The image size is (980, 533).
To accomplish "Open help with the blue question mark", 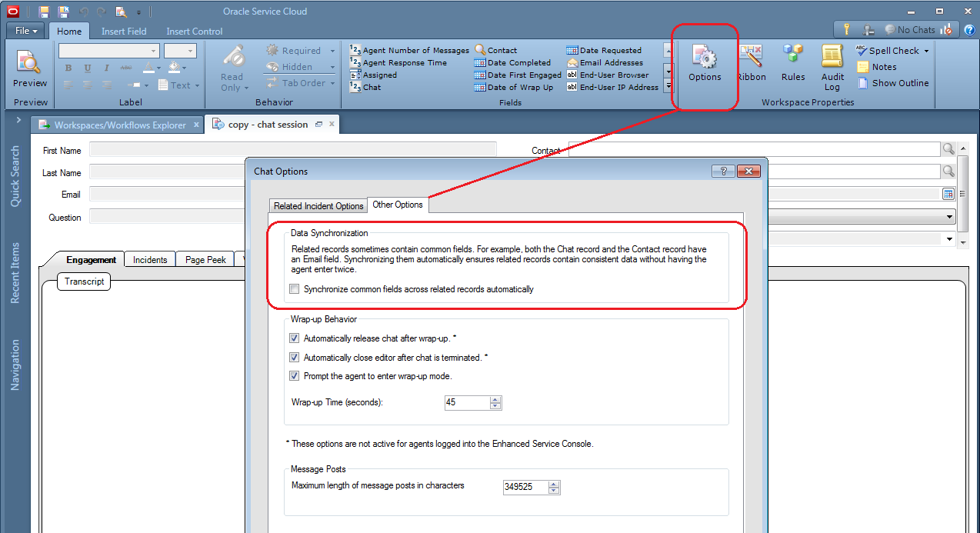I will point(969,30).
